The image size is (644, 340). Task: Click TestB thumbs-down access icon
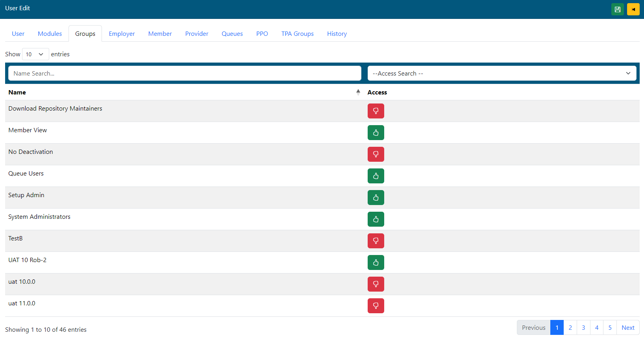coord(376,241)
